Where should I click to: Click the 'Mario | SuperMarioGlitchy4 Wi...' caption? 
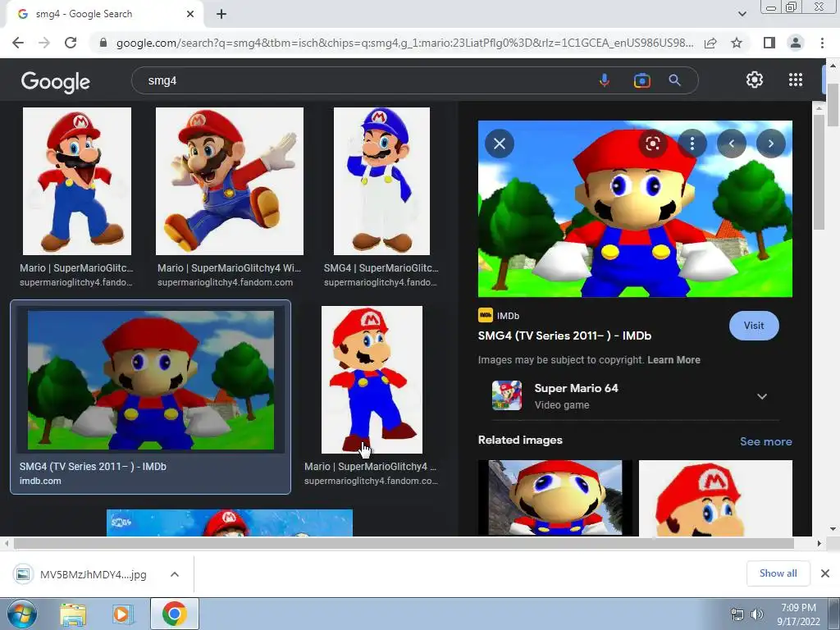pos(230,268)
